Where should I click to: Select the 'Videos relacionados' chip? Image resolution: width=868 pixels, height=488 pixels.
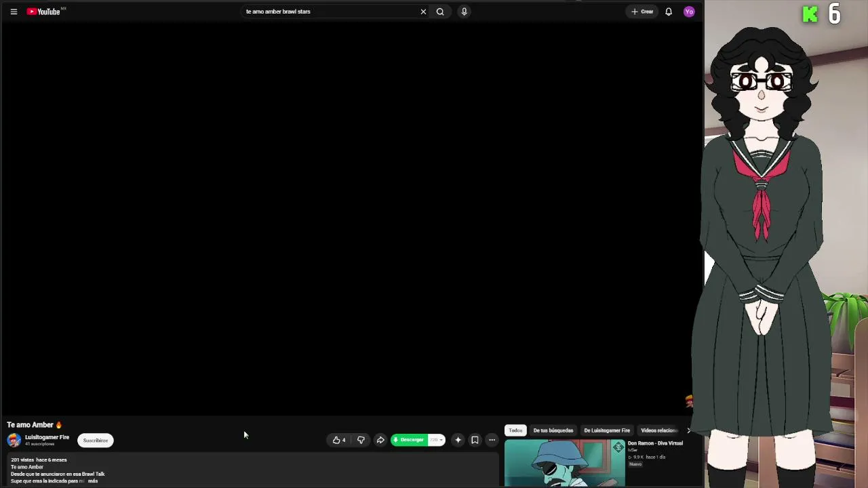pos(659,430)
